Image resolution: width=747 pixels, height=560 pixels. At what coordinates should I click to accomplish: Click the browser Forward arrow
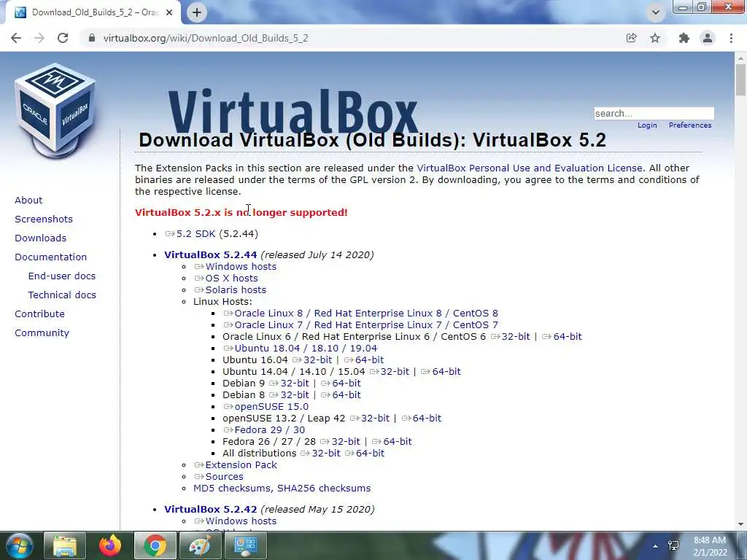[x=39, y=38]
